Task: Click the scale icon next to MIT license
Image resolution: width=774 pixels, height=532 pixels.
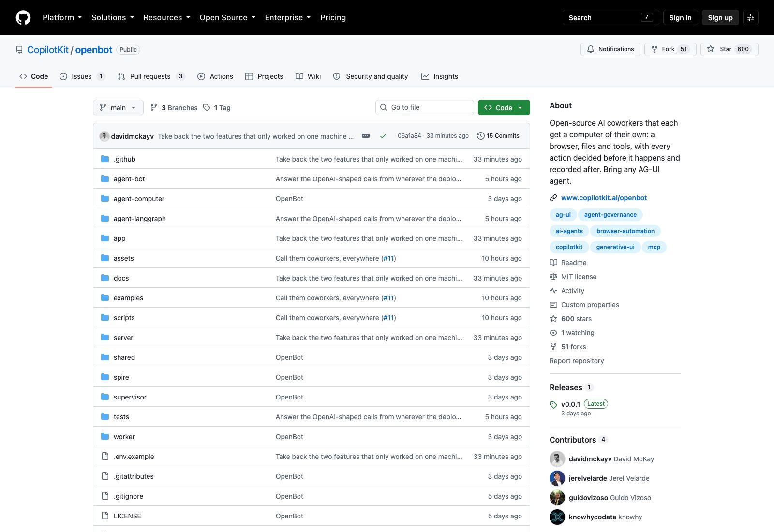Action: 553,277
